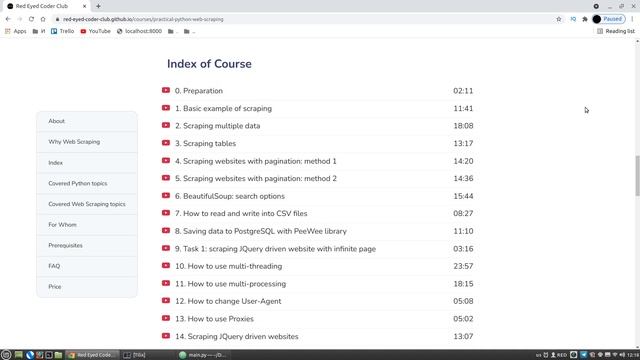The width and height of the screenshot is (640, 360).
Task: Click the volume icon in system tray
Action: (x=622, y=355)
